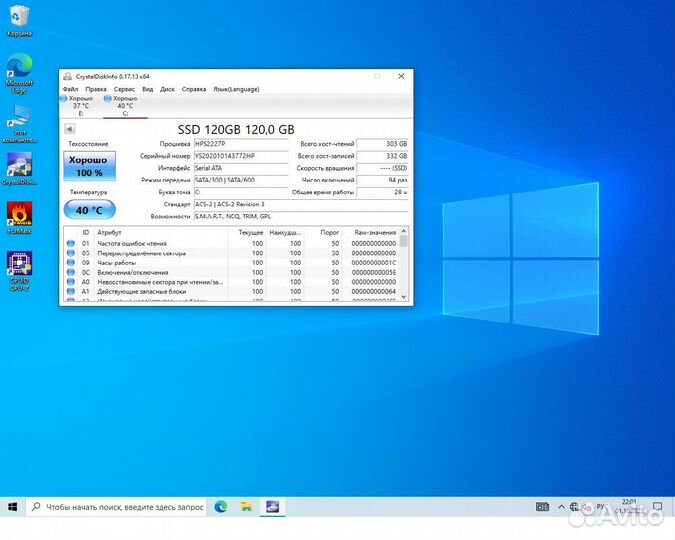
Task: Open the Windows Start menu
Action: coord(12,507)
